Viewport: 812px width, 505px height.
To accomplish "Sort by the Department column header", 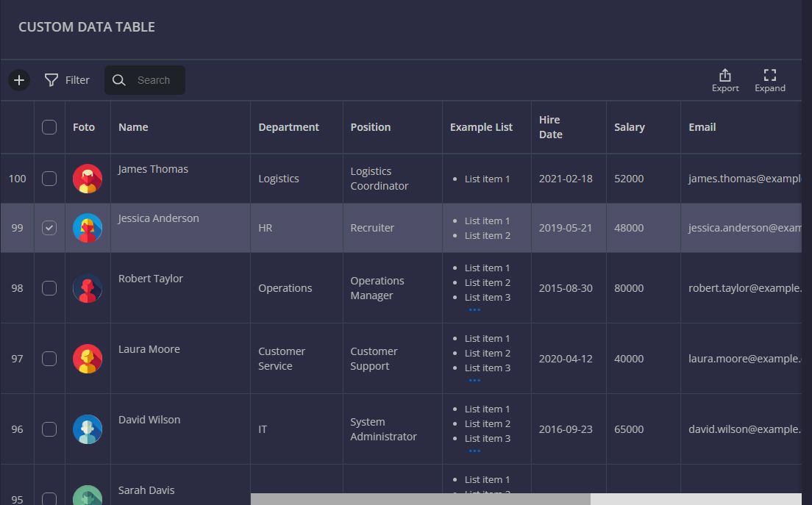I will click(x=288, y=127).
